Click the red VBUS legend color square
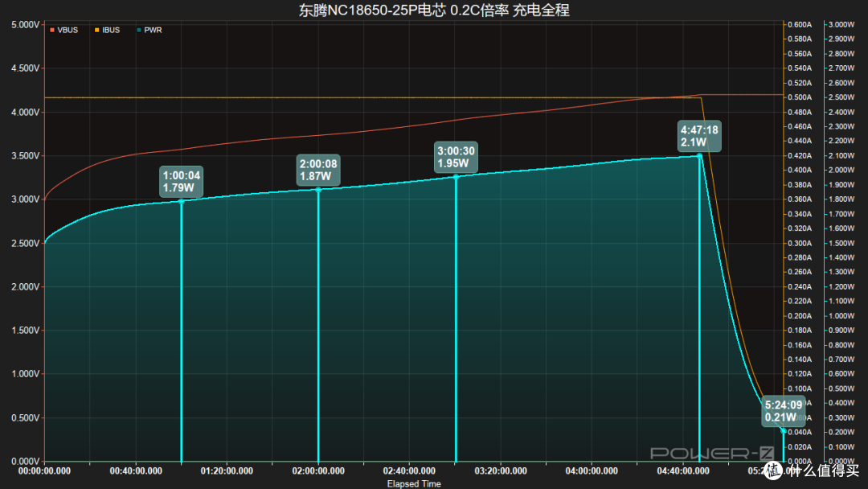The width and height of the screenshot is (868, 489). point(52,30)
